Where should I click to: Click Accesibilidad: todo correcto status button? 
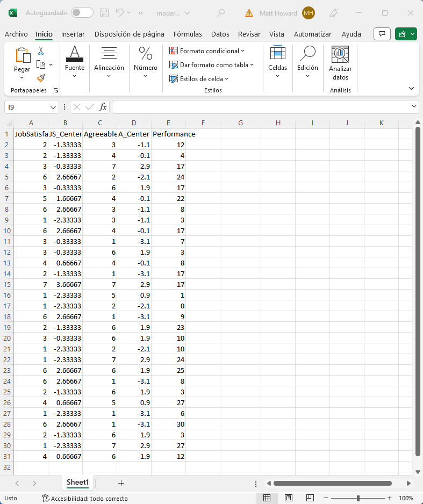click(85, 498)
